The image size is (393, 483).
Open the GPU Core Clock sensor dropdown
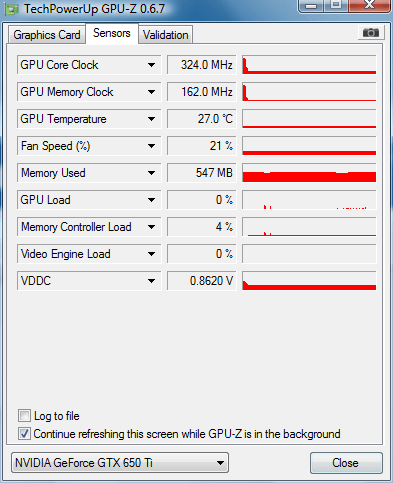(x=151, y=65)
